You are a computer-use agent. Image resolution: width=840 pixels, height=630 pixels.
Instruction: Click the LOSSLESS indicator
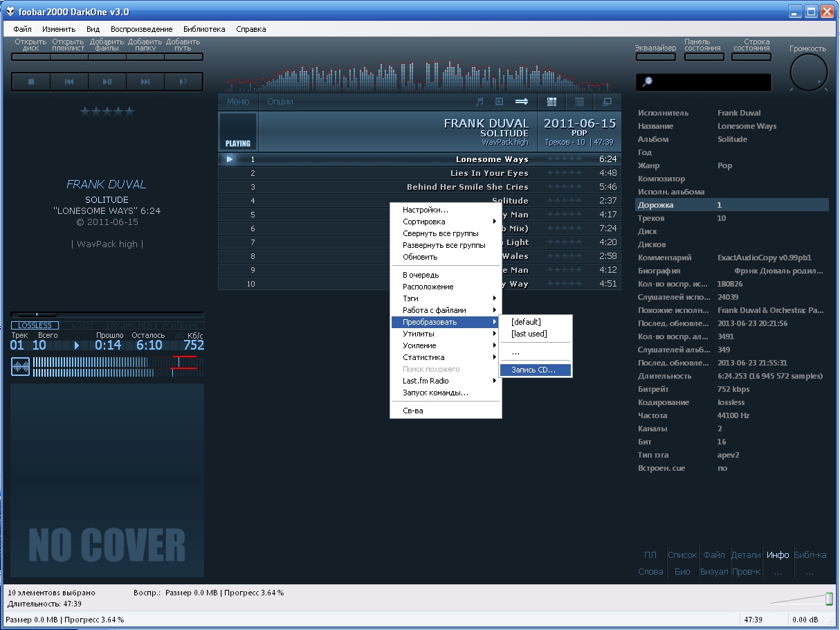tap(35, 325)
